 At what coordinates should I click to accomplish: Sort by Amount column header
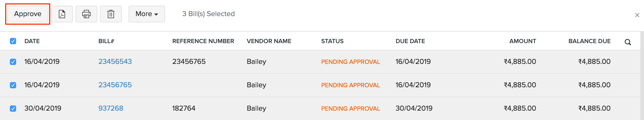click(x=522, y=41)
